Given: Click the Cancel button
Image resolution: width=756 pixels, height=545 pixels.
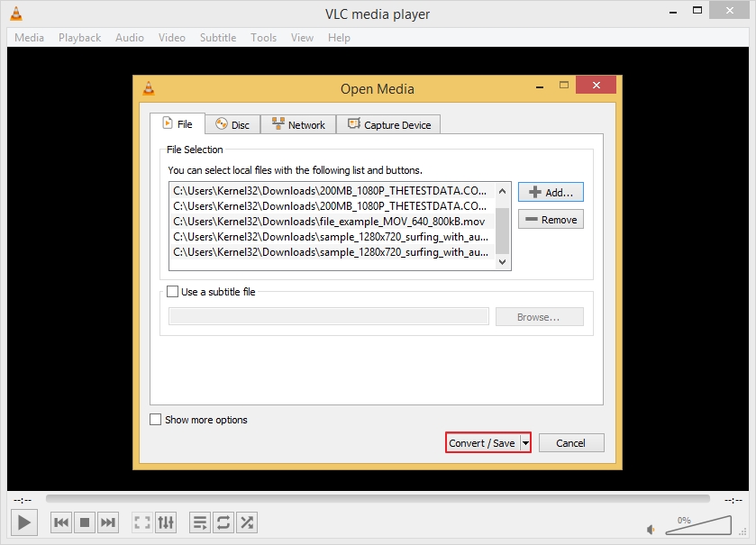Looking at the screenshot, I should click(x=571, y=443).
